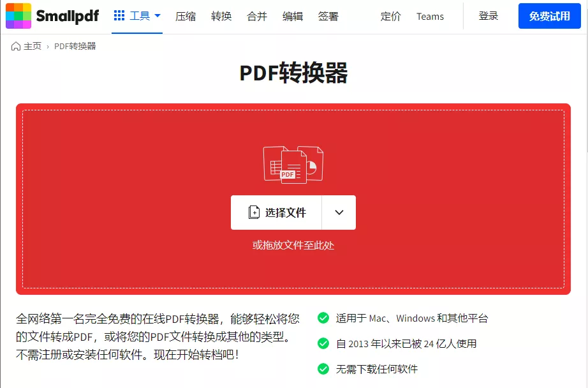Click the 工具 nine-dot grid icon
Image resolution: width=588 pixels, height=388 pixels.
coord(119,15)
